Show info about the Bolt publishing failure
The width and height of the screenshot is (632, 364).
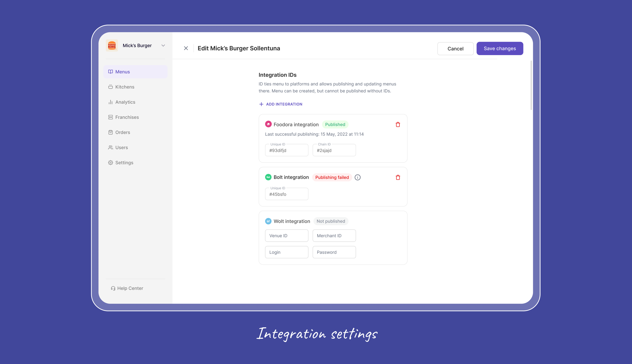pos(357,177)
